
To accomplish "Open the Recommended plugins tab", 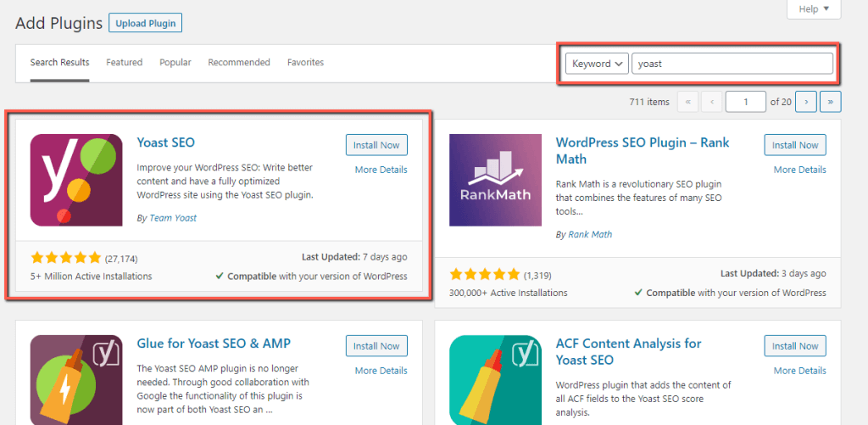I will [239, 63].
